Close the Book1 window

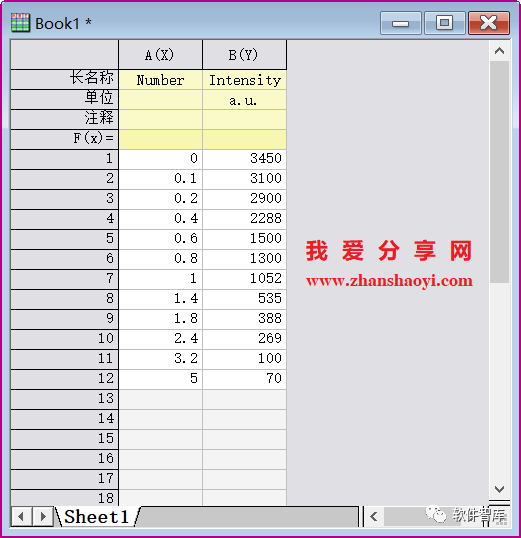tap(489, 23)
